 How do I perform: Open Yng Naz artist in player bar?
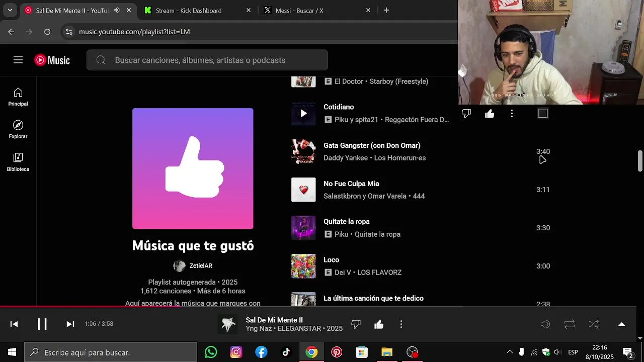[259, 329]
